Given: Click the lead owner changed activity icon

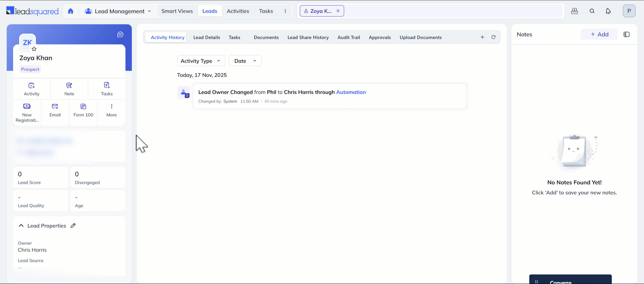Looking at the screenshot, I should 184,93.
